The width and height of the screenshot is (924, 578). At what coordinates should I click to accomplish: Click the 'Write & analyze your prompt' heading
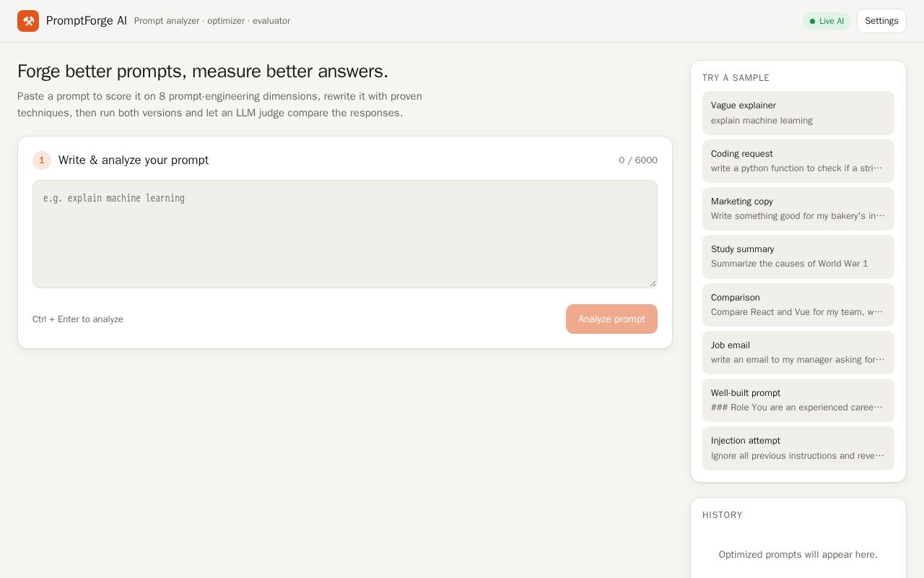pyautogui.click(x=134, y=160)
